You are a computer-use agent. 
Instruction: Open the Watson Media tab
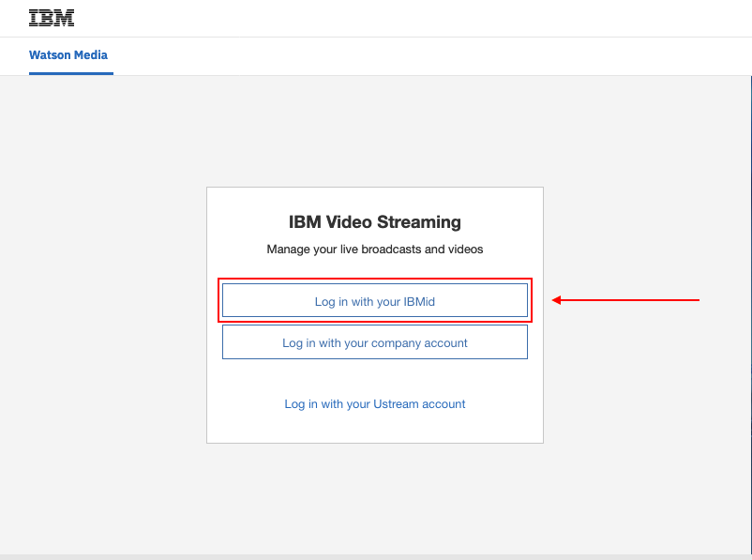68,55
